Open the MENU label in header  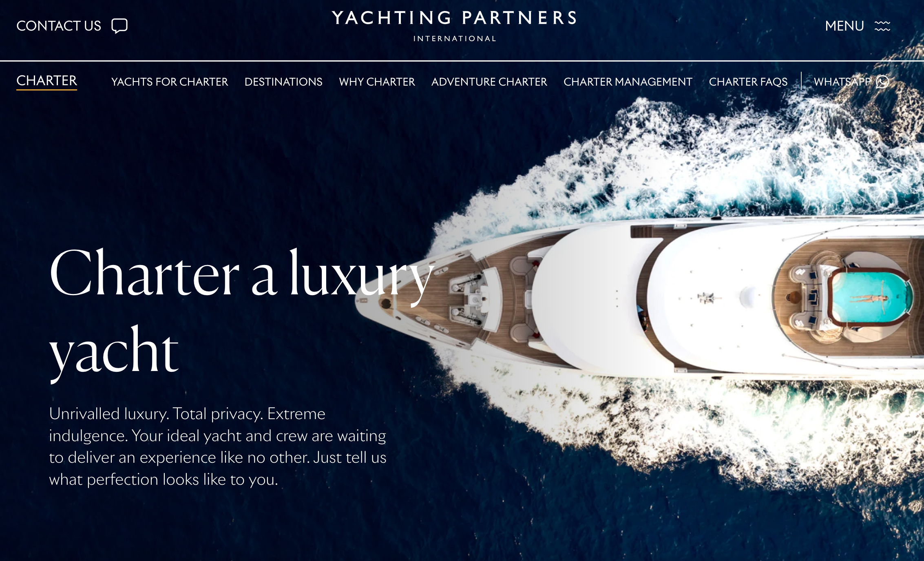click(x=844, y=26)
